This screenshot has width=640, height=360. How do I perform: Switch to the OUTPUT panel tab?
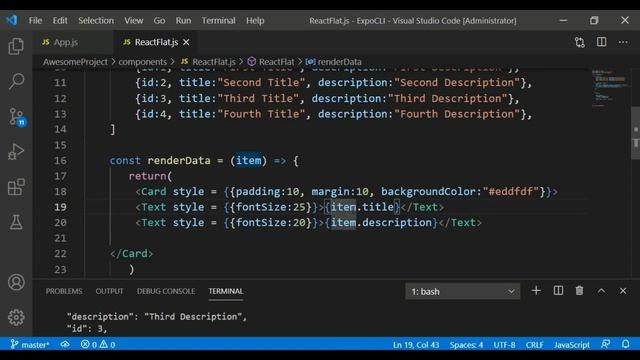[x=109, y=291]
